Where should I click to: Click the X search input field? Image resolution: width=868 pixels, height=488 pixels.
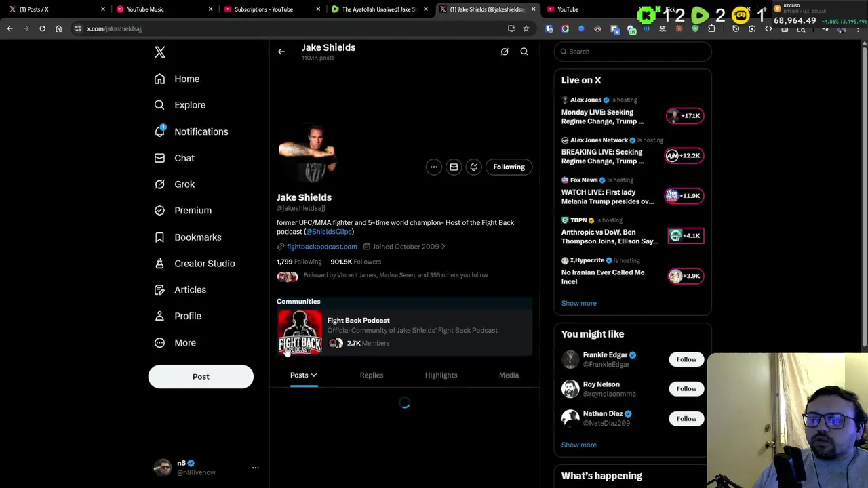633,52
